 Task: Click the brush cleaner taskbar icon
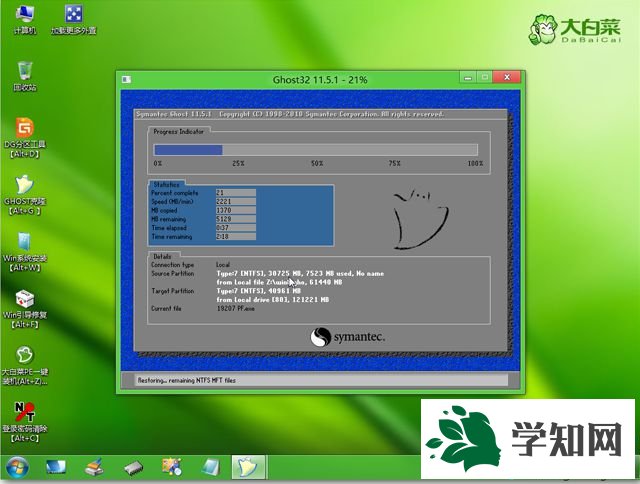tap(94, 467)
